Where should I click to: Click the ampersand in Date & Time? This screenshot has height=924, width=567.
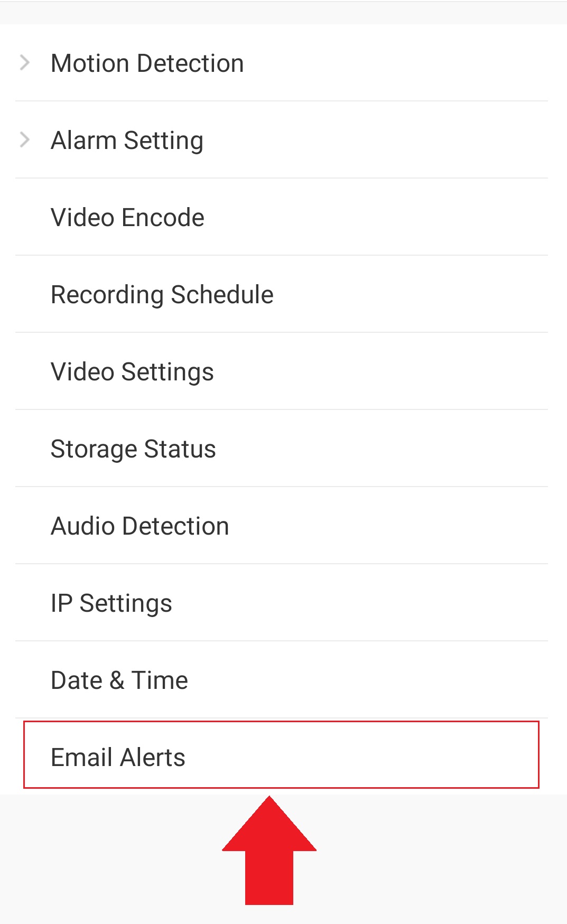(x=117, y=680)
